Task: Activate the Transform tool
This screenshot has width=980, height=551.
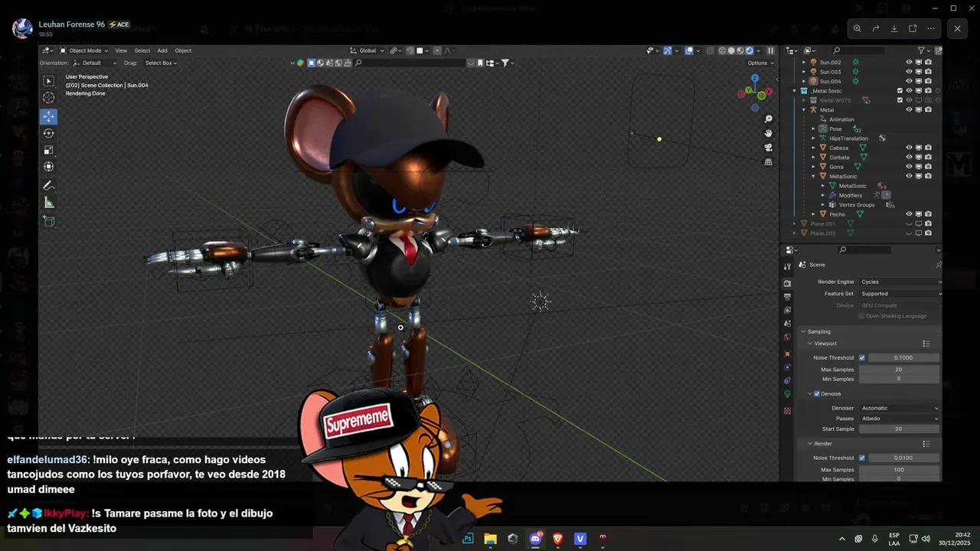Action: (x=49, y=167)
